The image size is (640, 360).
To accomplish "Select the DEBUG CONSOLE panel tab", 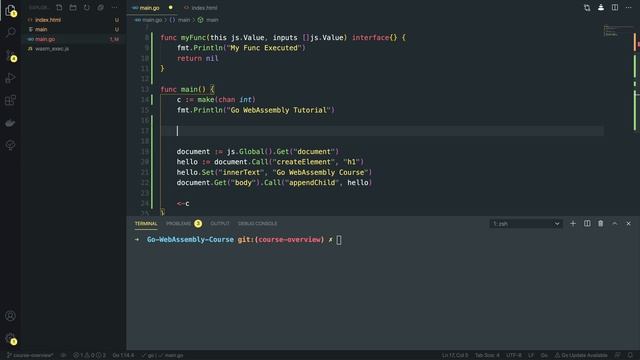I will (257, 223).
